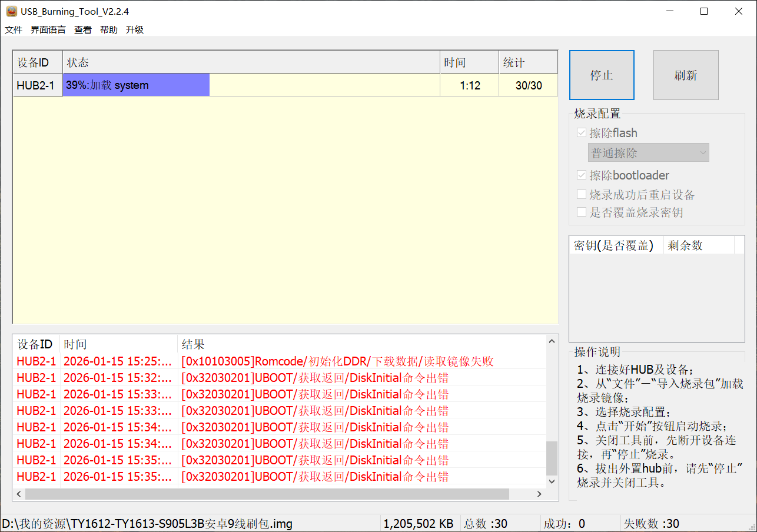Click the HUB2-1 progress bar at 39%

coord(136,85)
